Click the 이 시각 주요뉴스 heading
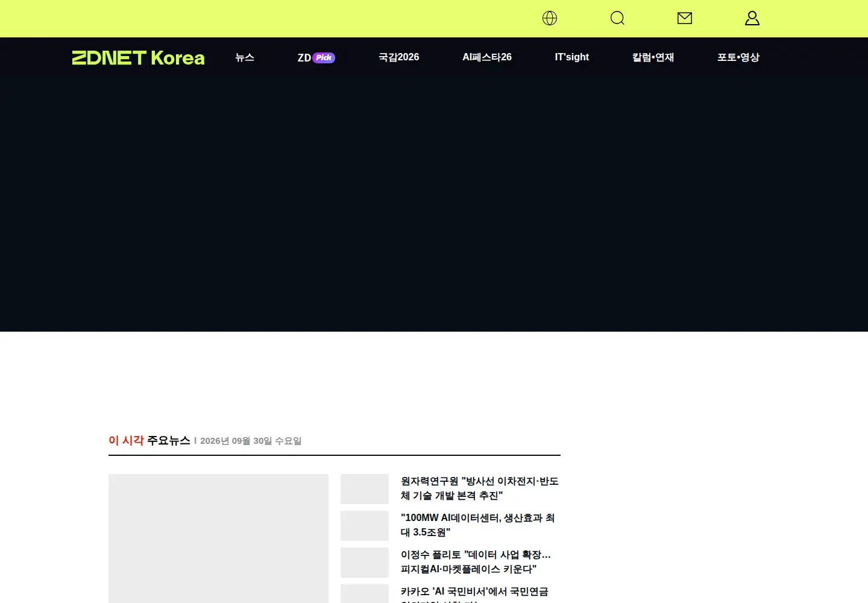The width and height of the screenshot is (868, 603). click(149, 441)
